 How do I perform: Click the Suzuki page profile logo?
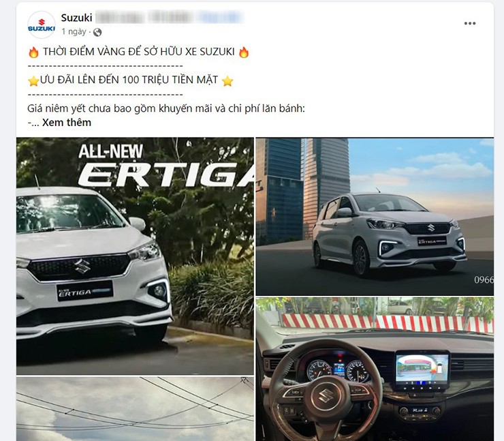click(x=42, y=25)
